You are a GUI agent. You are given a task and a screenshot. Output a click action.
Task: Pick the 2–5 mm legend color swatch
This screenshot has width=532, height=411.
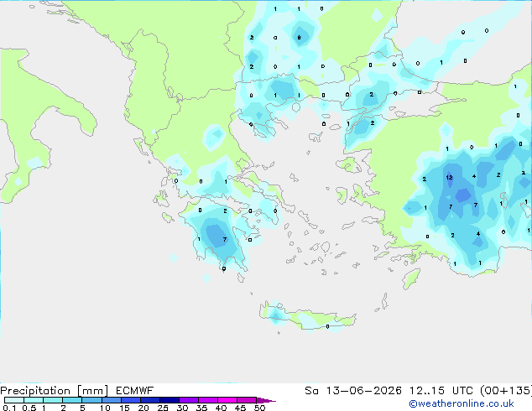click(72, 400)
